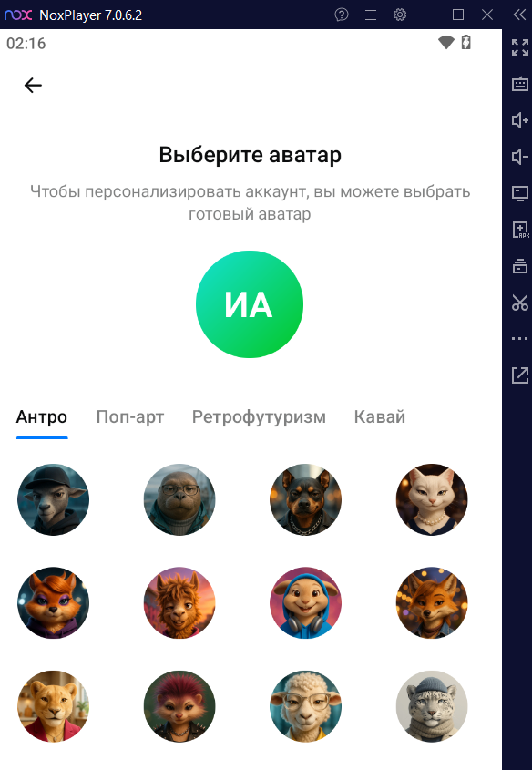
Task: Increase volume using the sidebar speaker icon
Action: coord(520,120)
